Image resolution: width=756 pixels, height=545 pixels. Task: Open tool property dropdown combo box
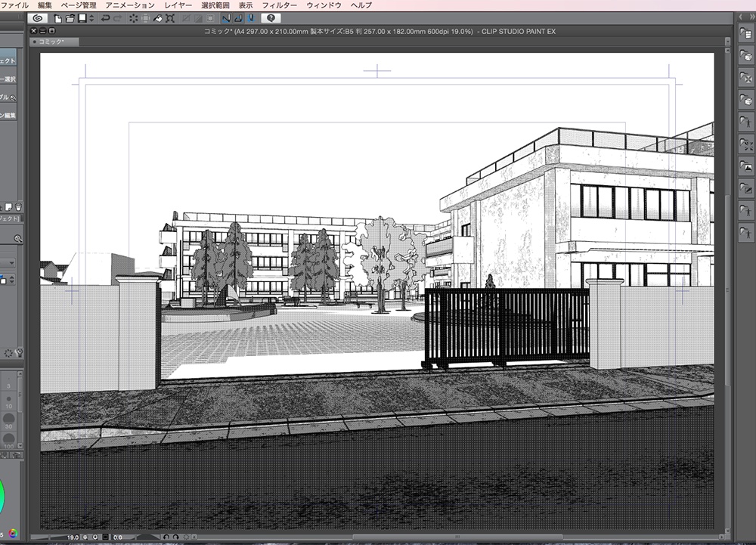8,263
